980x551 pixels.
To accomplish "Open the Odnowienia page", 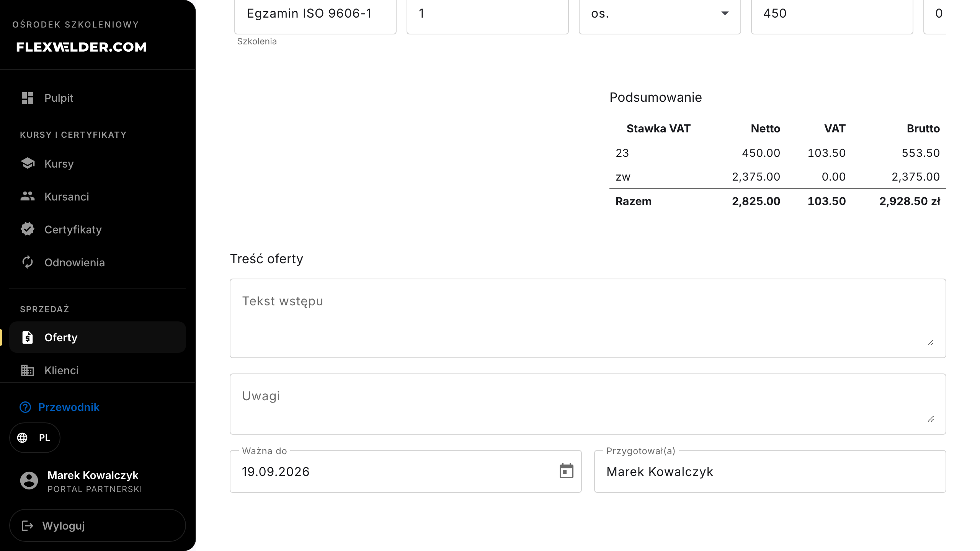I will [98, 262].
